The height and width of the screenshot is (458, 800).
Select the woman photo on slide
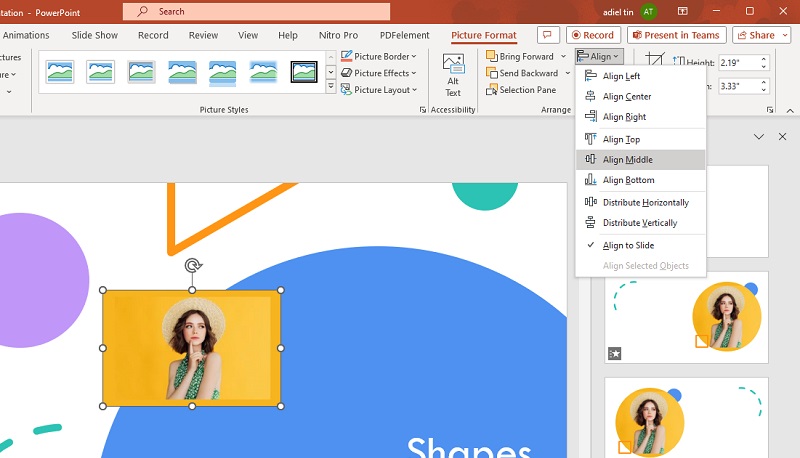[192, 348]
